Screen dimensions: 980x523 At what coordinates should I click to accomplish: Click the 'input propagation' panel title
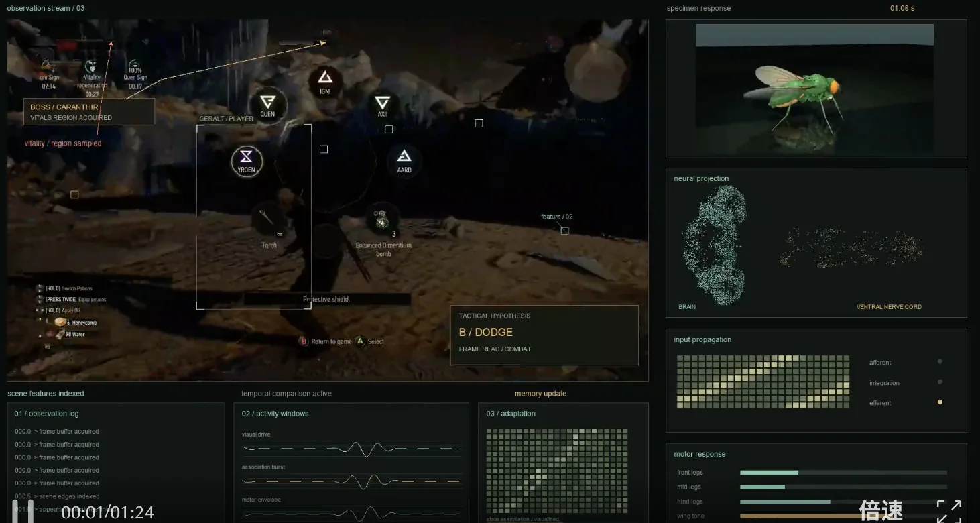[x=702, y=339]
